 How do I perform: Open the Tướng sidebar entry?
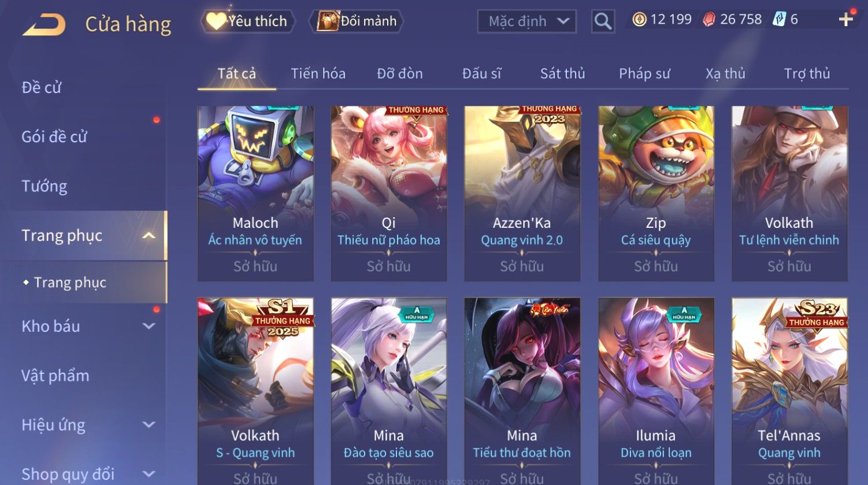(44, 186)
